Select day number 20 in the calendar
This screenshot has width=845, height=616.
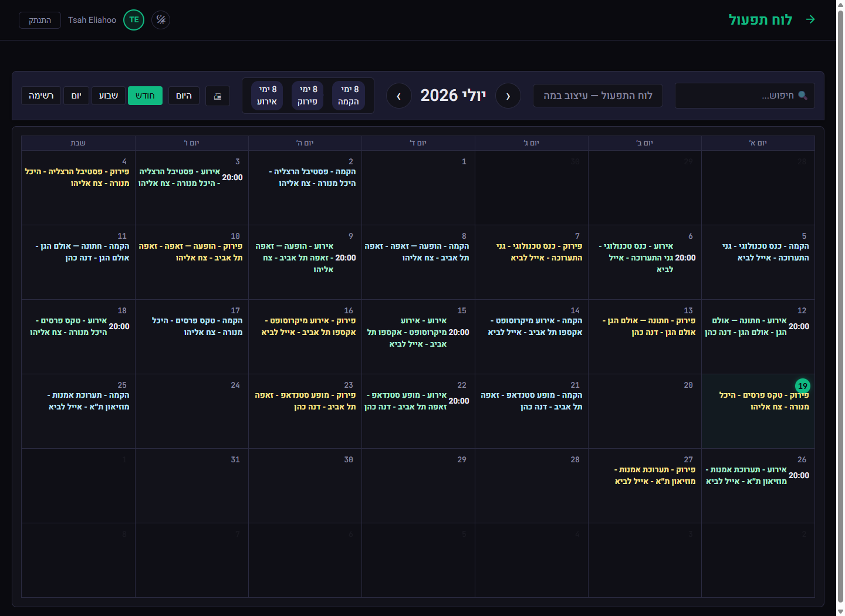click(x=688, y=385)
